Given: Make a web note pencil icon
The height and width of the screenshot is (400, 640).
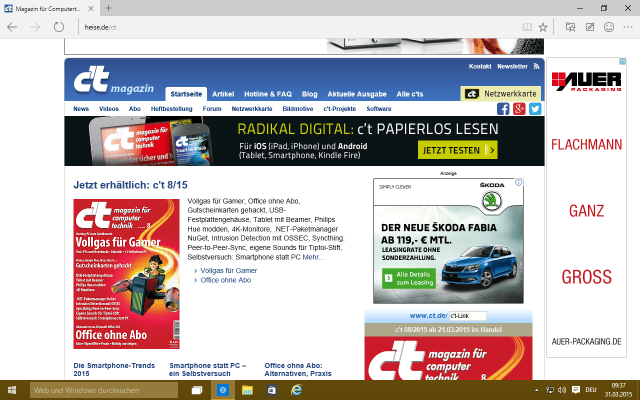Looking at the screenshot, I should pyautogui.click(x=590, y=27).
